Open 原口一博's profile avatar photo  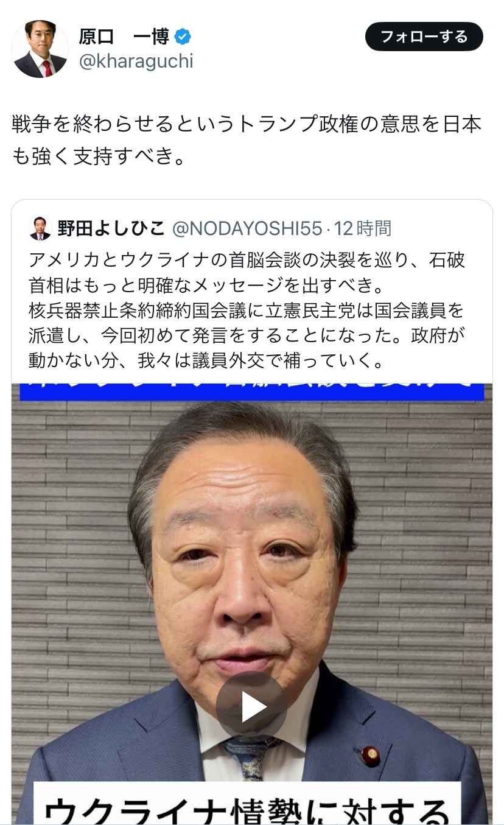click(x=41, y=49)
